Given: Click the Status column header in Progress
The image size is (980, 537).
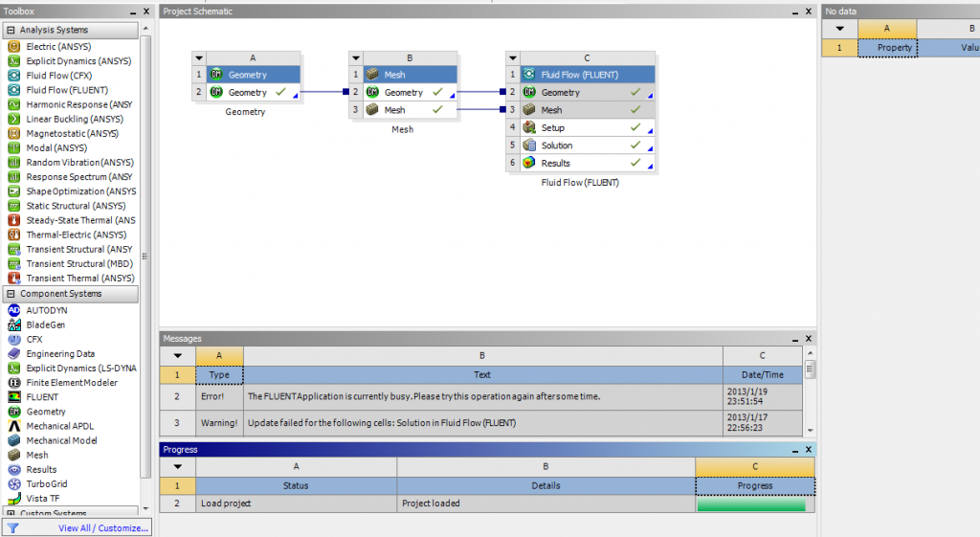Looking at the screenshot, I should (297, 485).
